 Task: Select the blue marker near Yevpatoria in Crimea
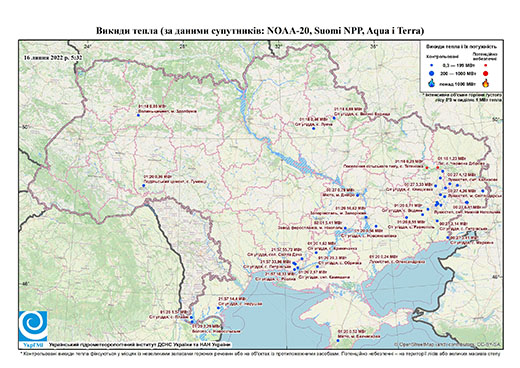pyautogui.click(x=338, y=340)
